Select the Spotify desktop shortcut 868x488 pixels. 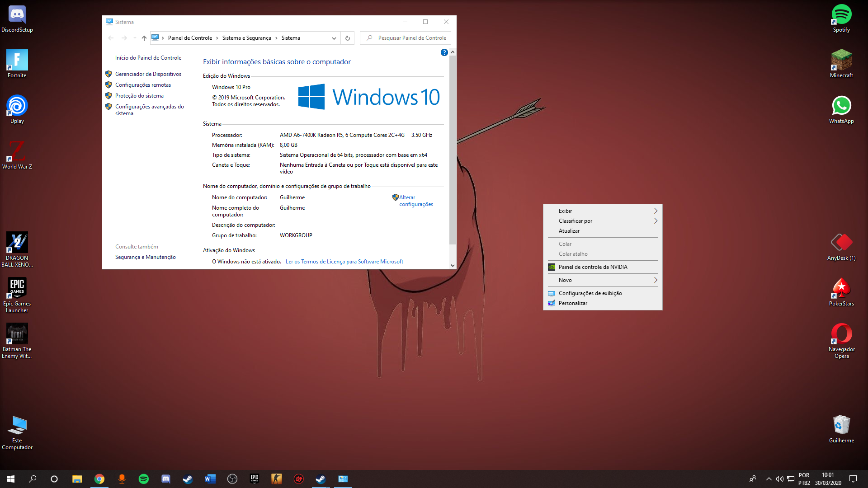pos(841,19)
